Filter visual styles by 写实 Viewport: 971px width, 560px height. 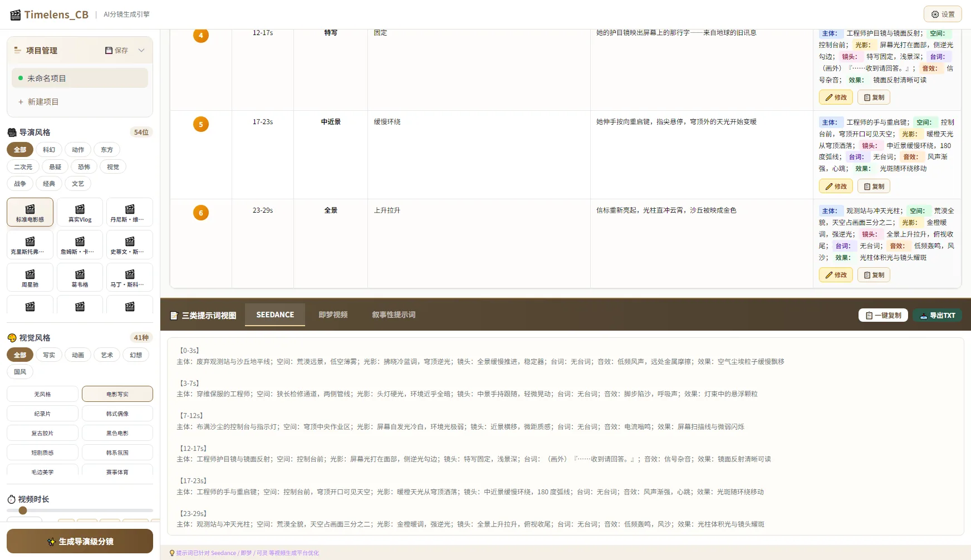click(49, 355)
